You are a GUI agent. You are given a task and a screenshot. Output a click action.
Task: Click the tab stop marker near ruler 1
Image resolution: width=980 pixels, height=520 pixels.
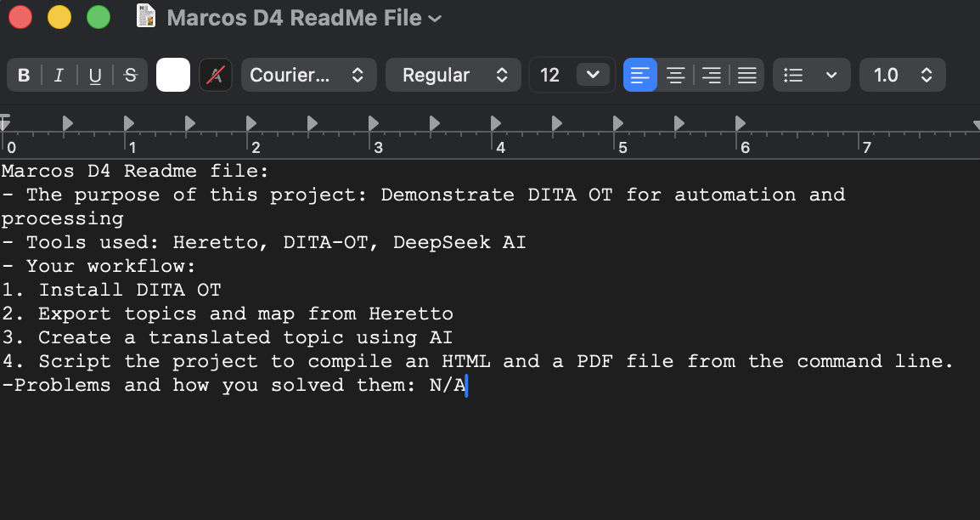pyautogui.click(x=129, y=123)
